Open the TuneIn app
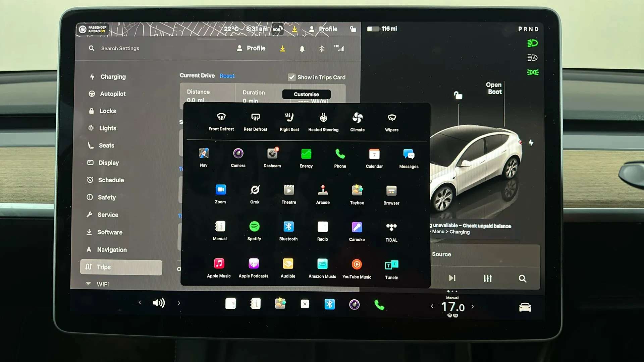The image size is (644, 362). 392,269
